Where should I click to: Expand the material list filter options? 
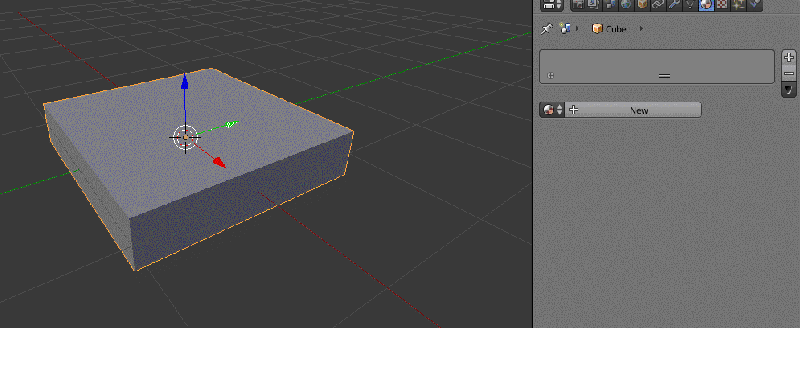pyautogui.click(x=551, y=76)
